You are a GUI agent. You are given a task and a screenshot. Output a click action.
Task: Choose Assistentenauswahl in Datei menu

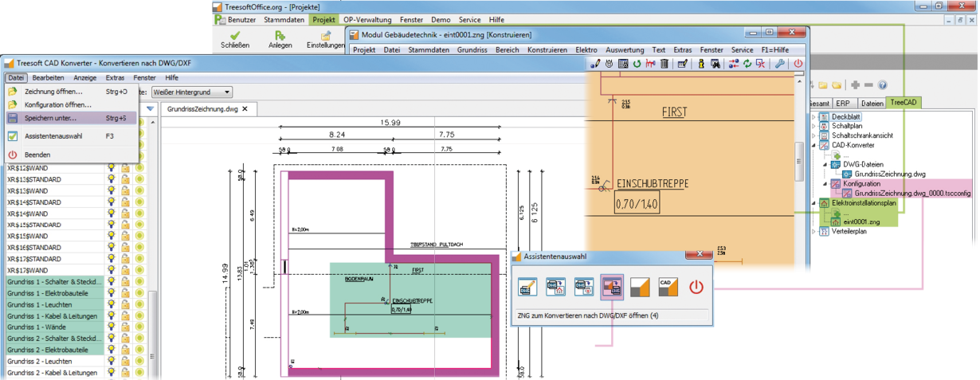point(72,136)
